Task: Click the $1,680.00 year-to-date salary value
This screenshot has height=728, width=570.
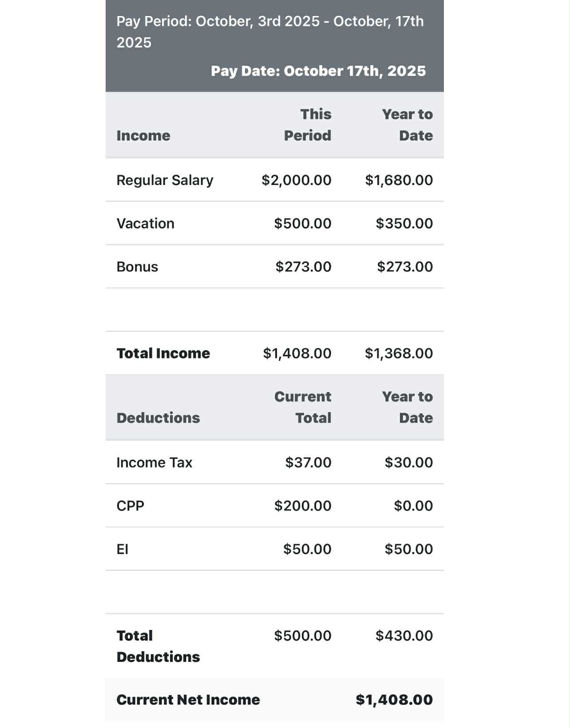Action: 399,180
